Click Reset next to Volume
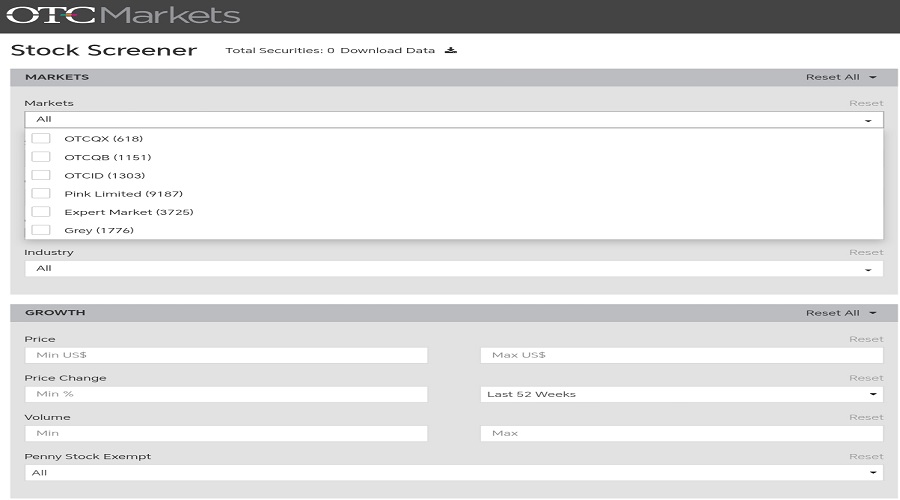 pos(866,417)
